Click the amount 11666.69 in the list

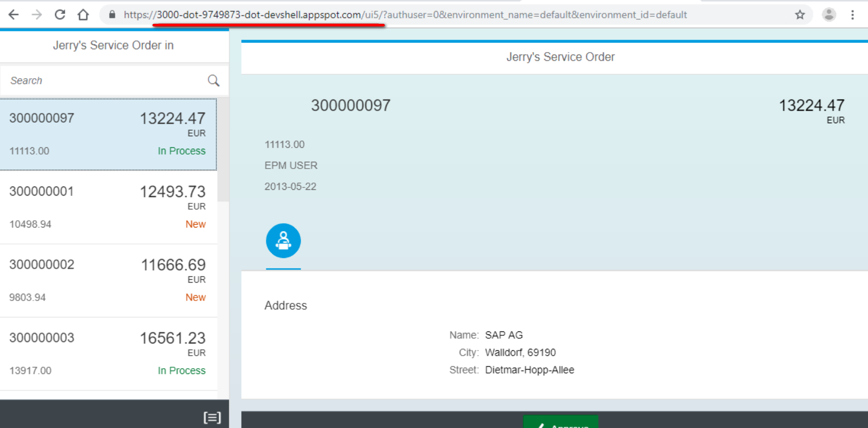(173, 265)
